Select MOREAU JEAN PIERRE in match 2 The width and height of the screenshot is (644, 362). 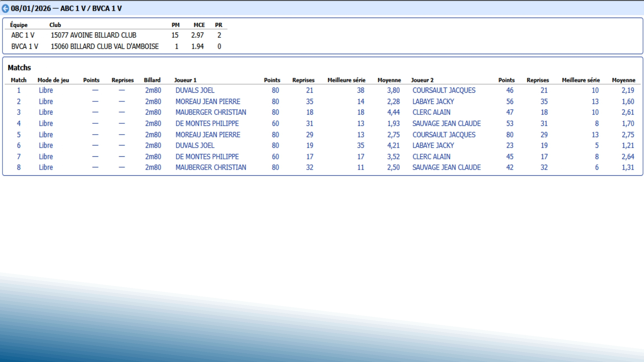tap(207, 101)
